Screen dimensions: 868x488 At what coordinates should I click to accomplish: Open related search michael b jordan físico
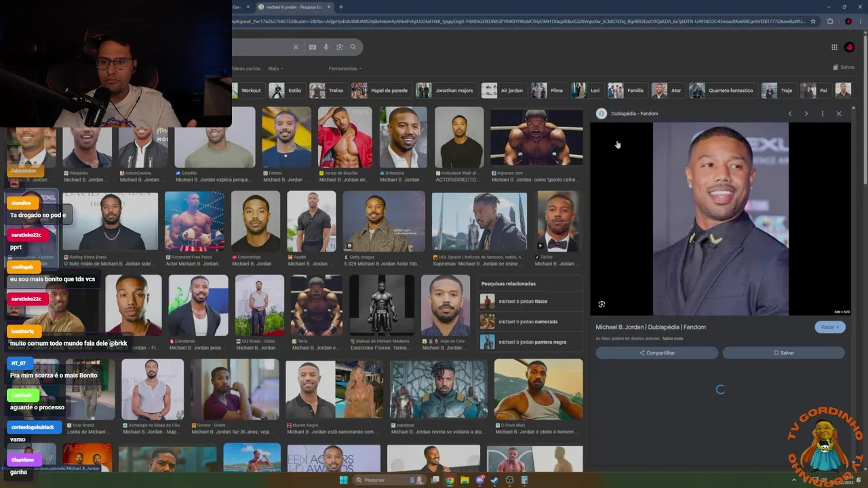point(530,301)
